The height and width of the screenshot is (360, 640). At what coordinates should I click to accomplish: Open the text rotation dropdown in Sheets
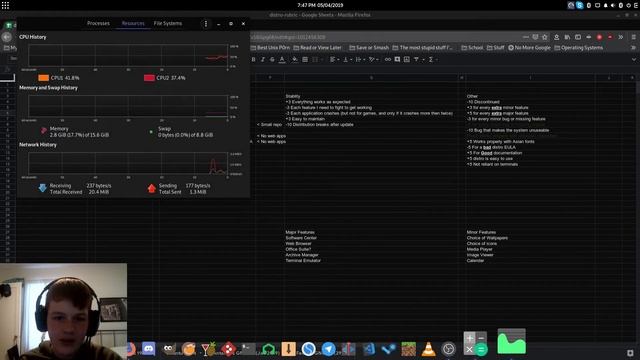(x=373, y=60)
